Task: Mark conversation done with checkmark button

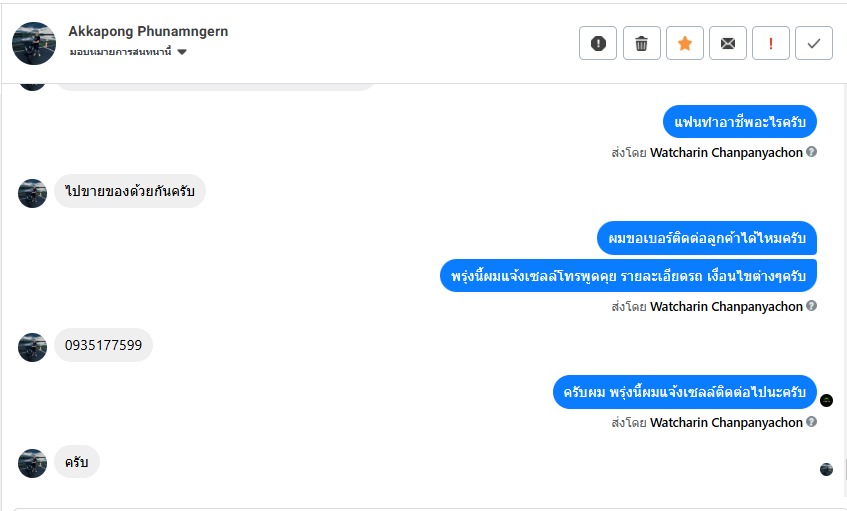Action: (x=814, y=43)
